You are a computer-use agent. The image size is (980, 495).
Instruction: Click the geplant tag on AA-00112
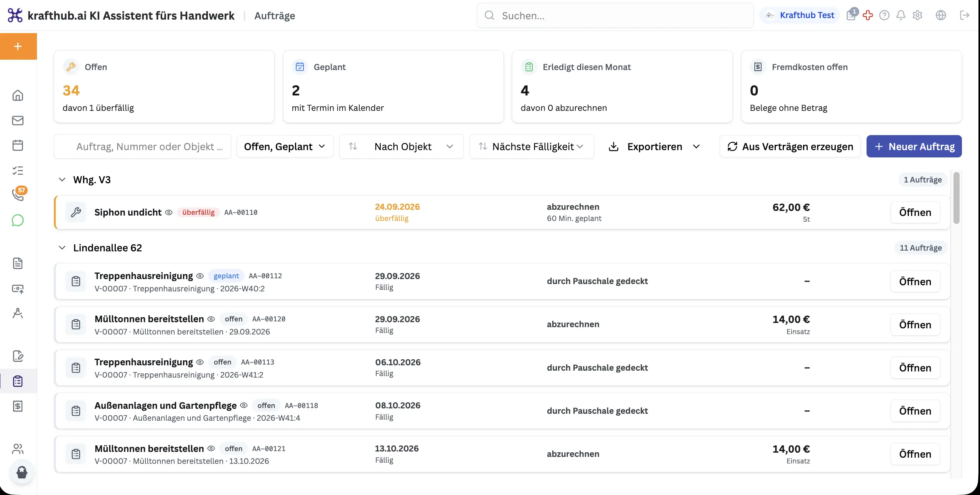click(226, 276)
